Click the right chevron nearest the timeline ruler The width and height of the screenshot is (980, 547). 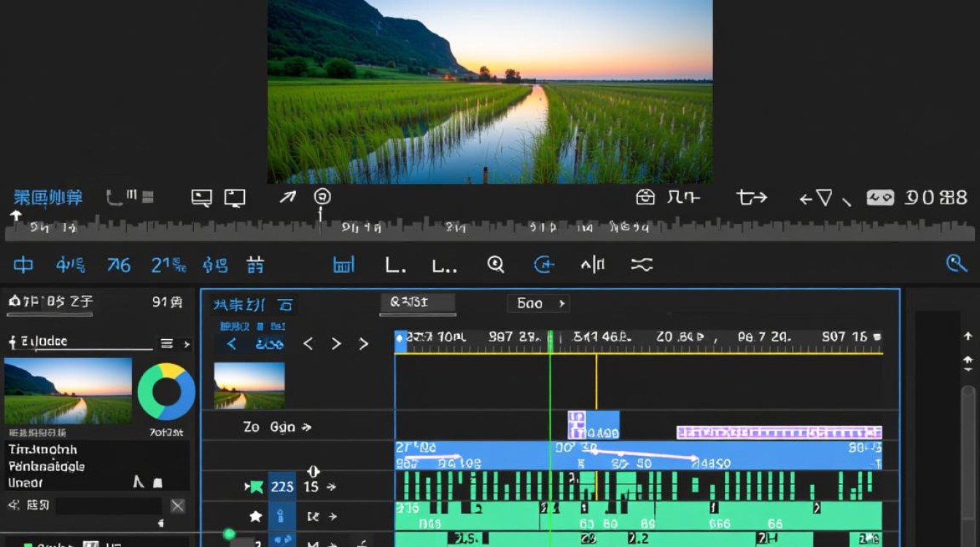click(x=363, y=344)
